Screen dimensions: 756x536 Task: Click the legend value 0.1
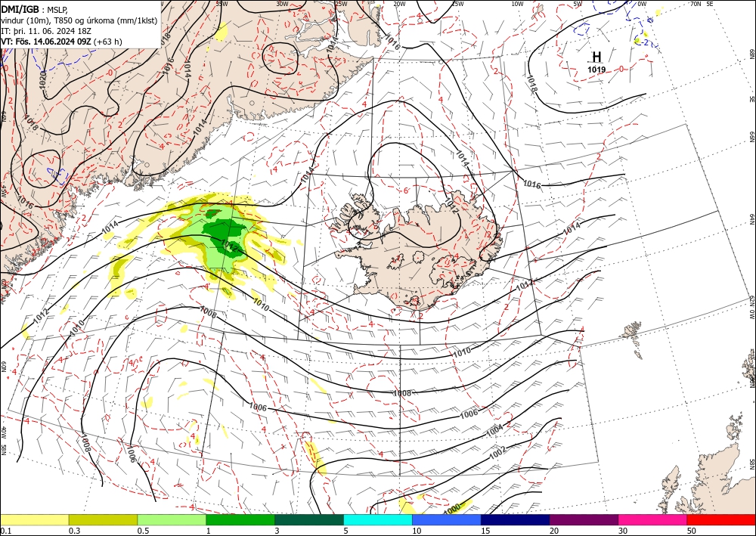point(6,531)
